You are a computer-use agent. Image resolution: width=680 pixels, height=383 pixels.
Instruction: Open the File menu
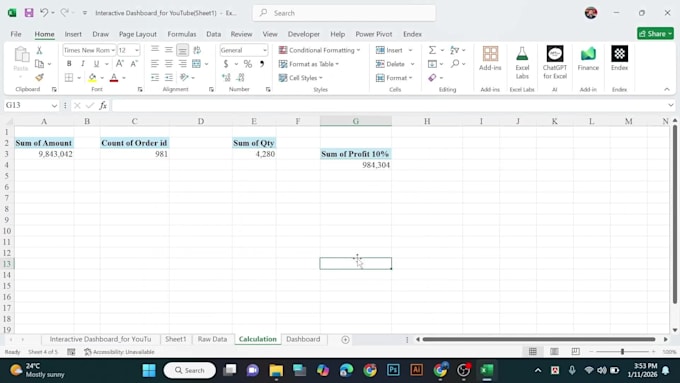coord(16,34)
